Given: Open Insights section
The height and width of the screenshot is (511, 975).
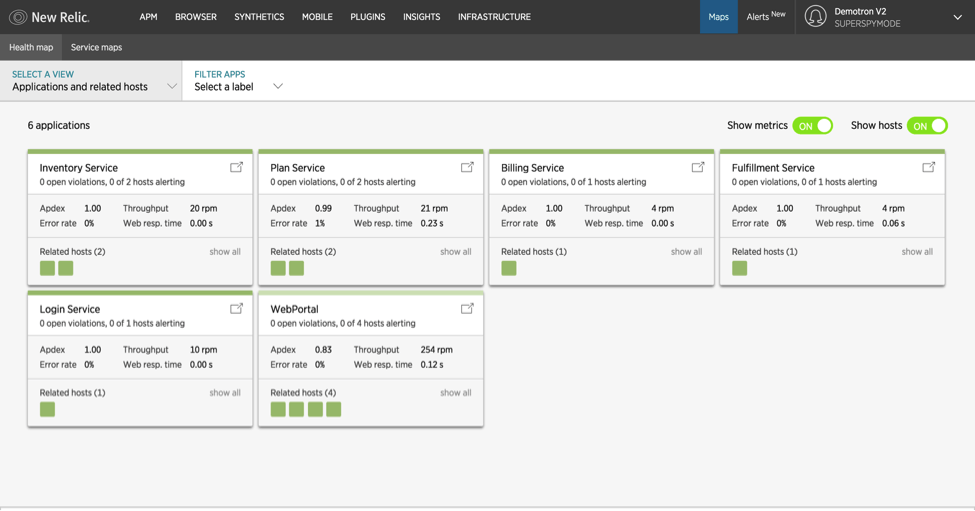Looking at the screenshot, I should [422, 17].
